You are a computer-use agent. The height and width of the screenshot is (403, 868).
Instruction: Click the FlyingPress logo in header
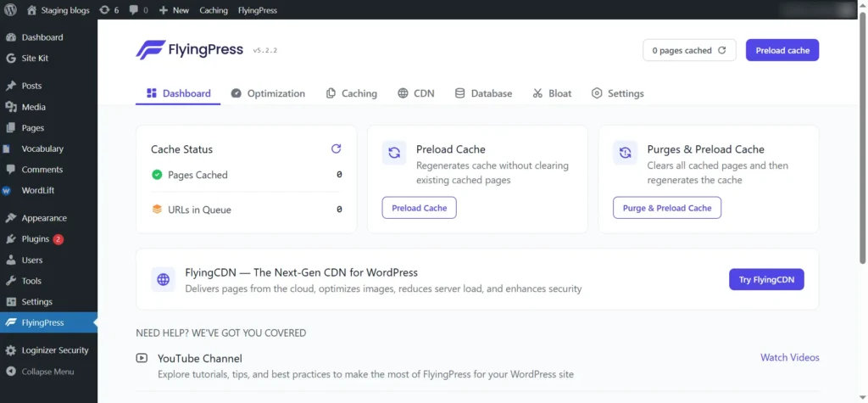tap(189, 50)
